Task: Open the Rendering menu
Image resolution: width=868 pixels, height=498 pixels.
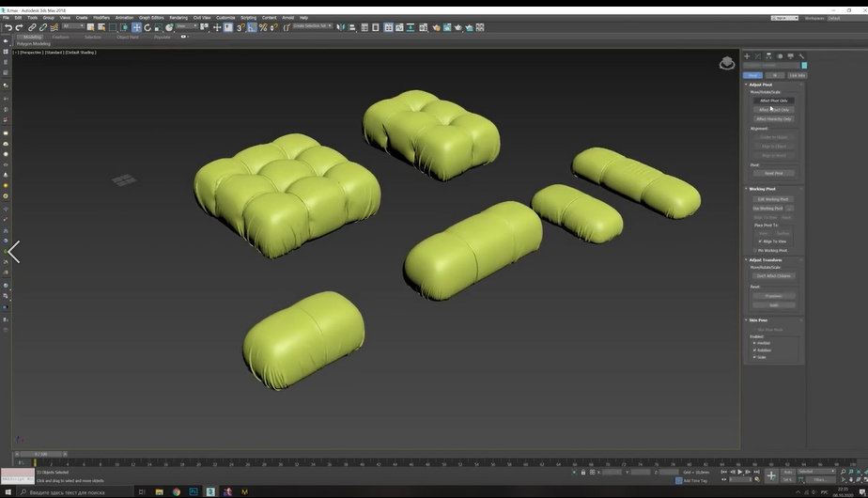Action: tap(178, 18)
